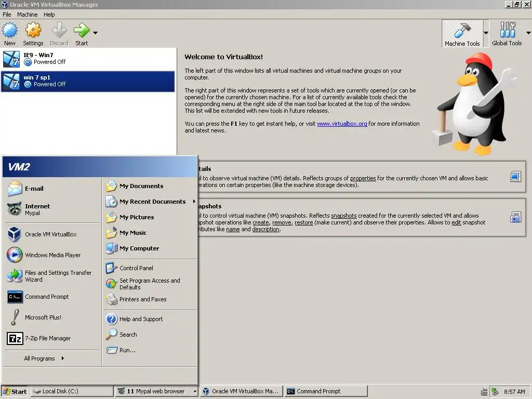Viewport: 532px width, 399px height.
Task: Click the Discard toolbar icon
Action: (x=59, y=30)
